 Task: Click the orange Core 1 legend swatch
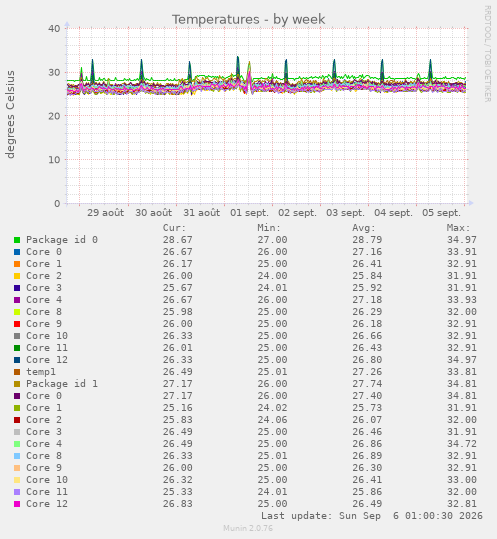(x=17, y=264)
